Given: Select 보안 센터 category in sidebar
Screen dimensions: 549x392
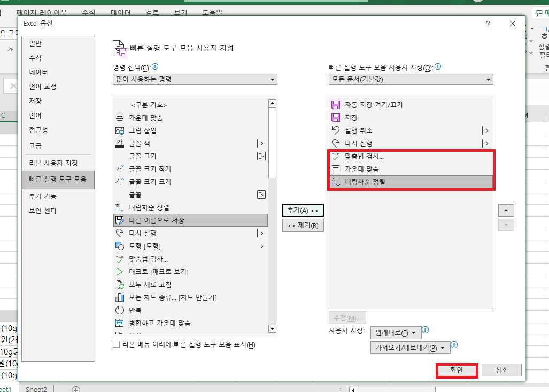Looking at the screenshot, I should tap(43, 211).
